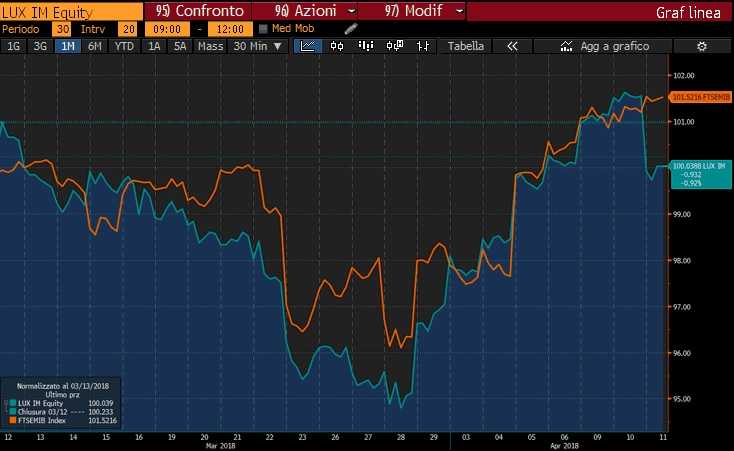This screenshot has height=451, width=734.
Task: Click the pencil annotation icon
Action: (351, 29)
